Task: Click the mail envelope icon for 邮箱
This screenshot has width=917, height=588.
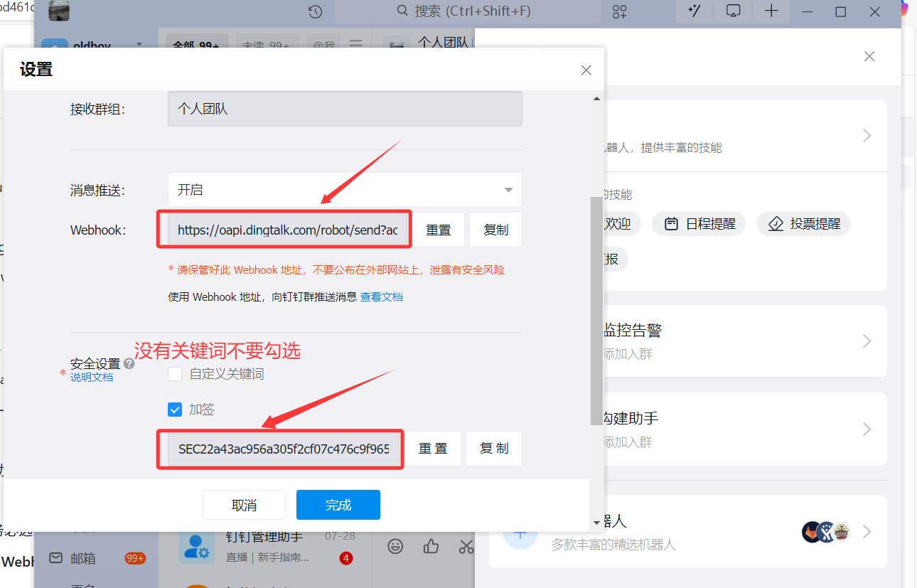Action: pyautogui.click(x=55, y=558)
